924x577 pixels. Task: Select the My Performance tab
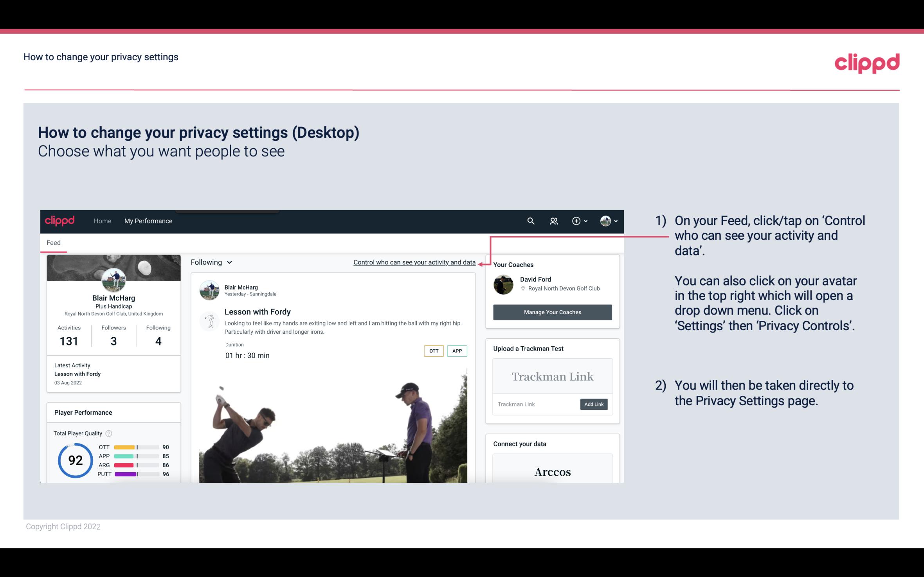[148, 221]
